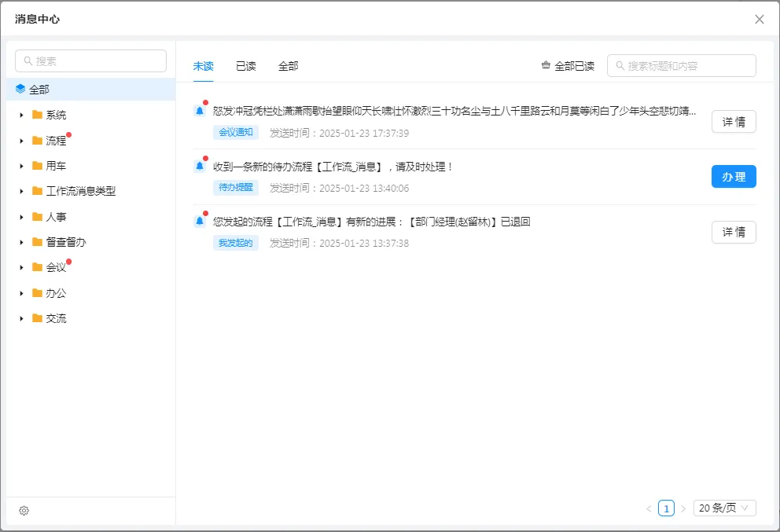
Task: Open the 20 条/页 page size dropdown
Action: (x=724, y=508)
